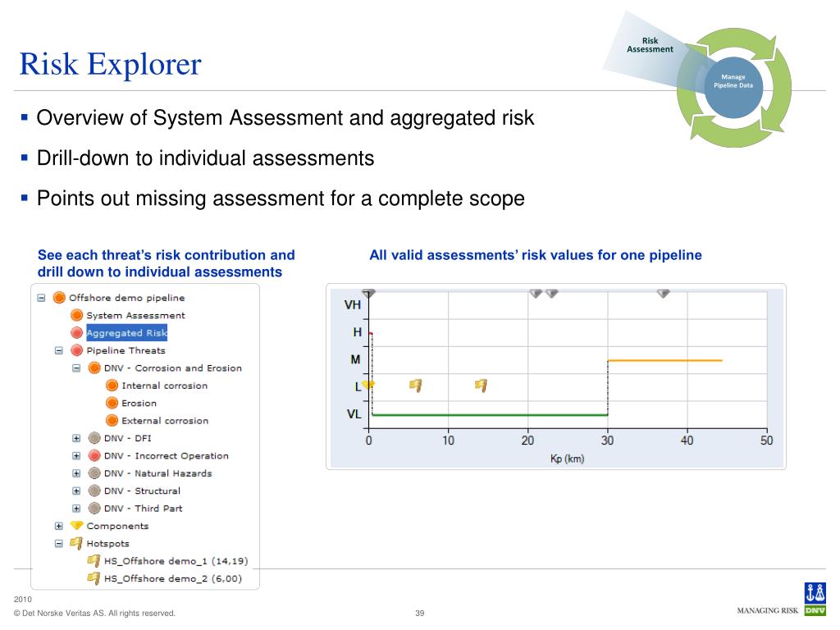Select the DNV - Structural label
Screen dimensions: 840x630
142,491
